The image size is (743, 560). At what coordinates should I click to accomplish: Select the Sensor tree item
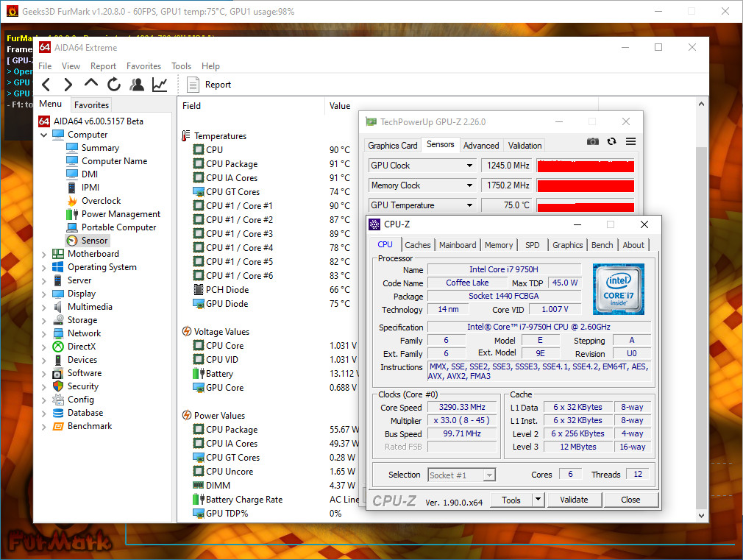pos(94,241)
